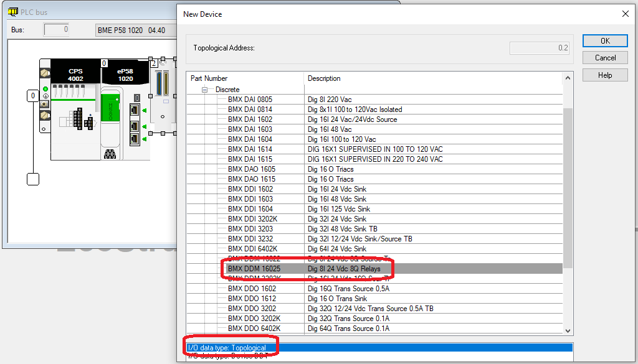Collapse the Discrete tree category

pos(204,90)
